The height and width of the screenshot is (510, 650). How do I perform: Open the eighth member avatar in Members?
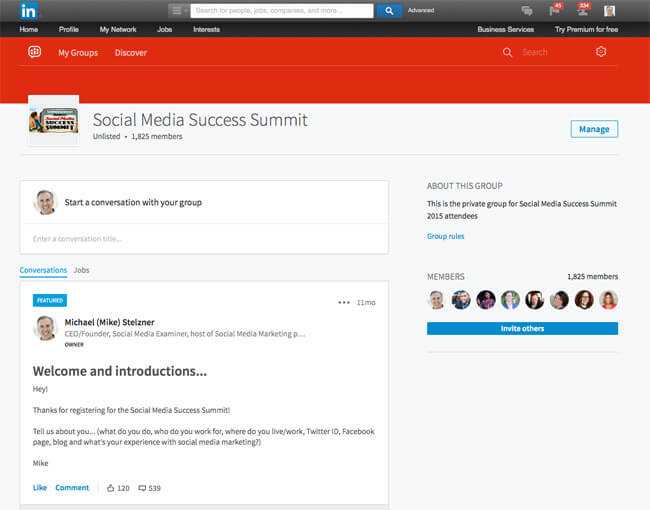[x=609, y=300]
